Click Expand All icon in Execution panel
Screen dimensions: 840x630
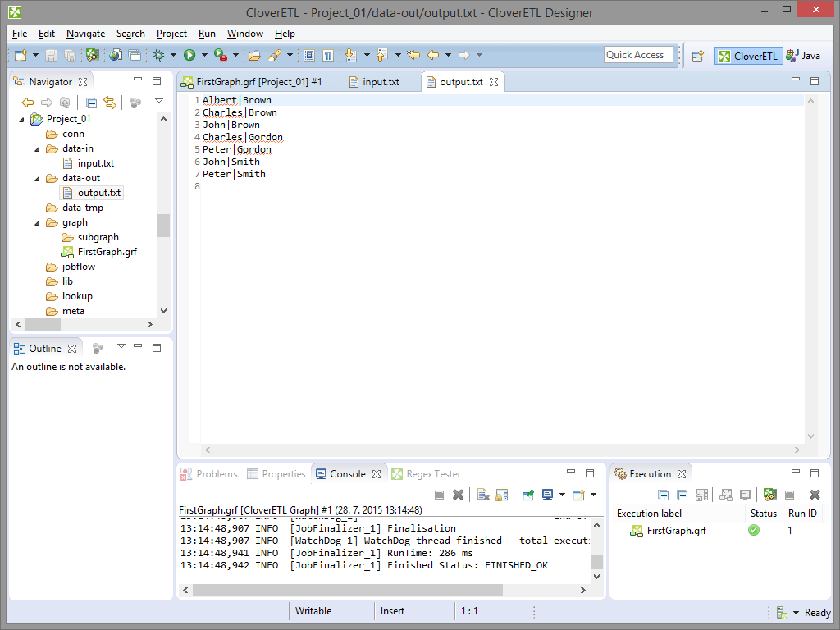point(664,495)
